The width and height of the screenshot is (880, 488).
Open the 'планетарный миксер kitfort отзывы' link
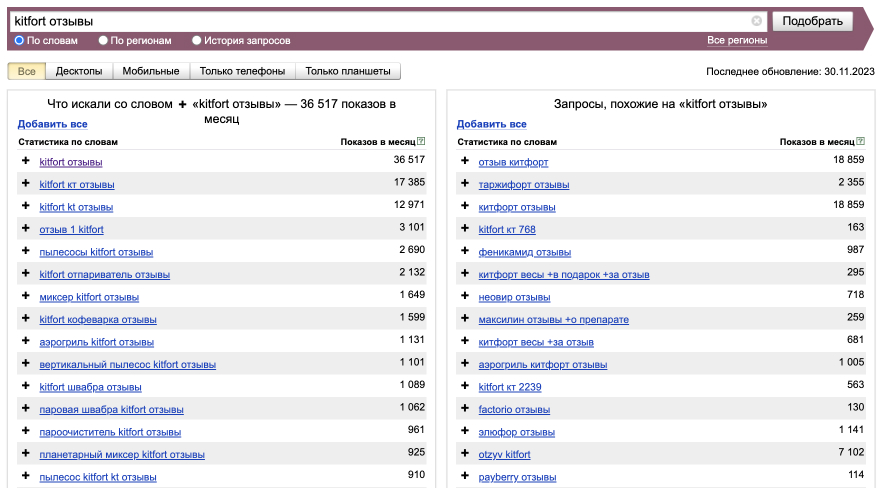coord(122,454)
